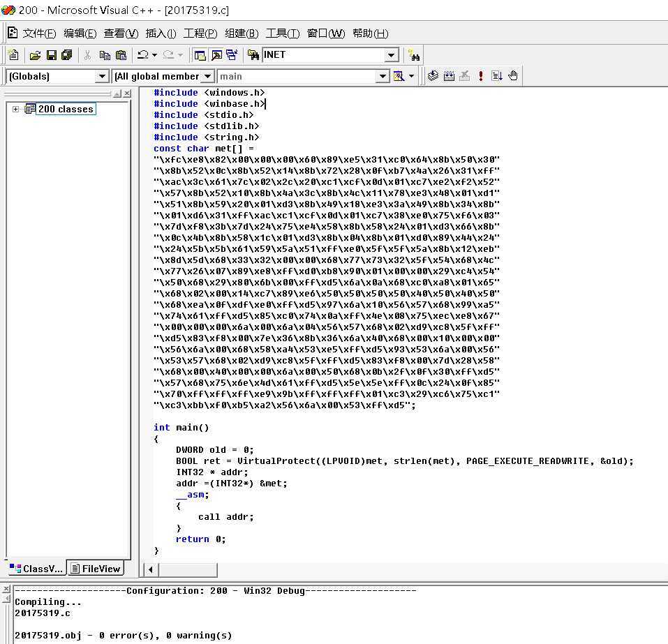The image size is (668, 644).
Task: Click inside the INET find text field
Action: point(323,55)
